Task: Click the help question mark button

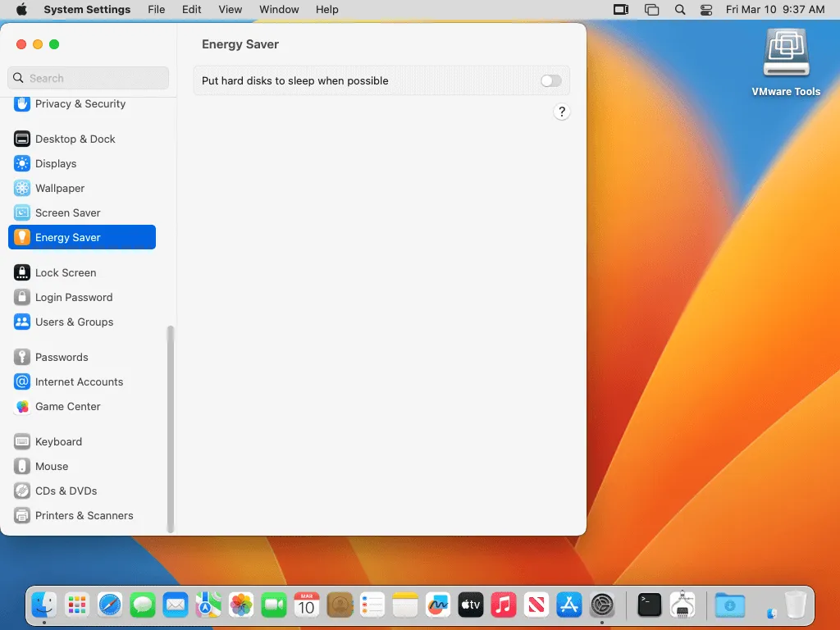Action: (561, 112)
